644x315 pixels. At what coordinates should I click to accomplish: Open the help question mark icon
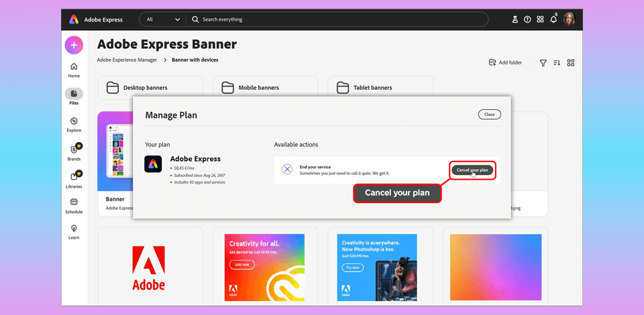click(x=527, y=19)
